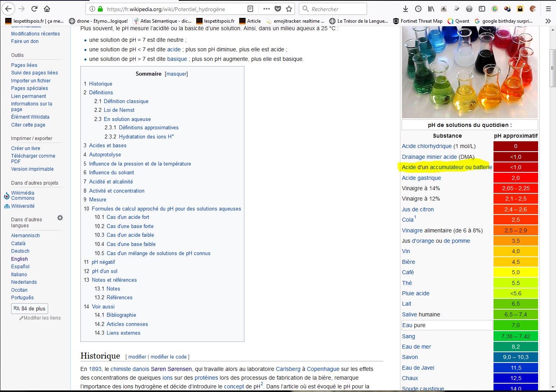Show browsing history clock icon

pos(418,9)
